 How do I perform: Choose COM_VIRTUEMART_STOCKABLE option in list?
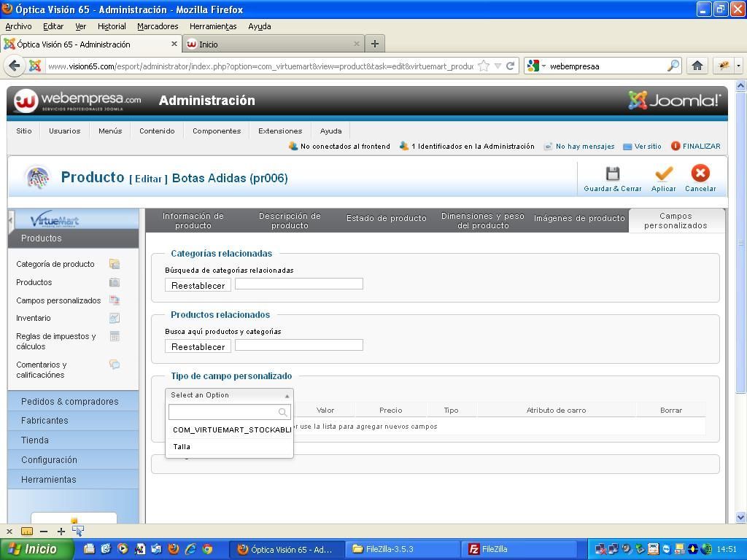230,429
